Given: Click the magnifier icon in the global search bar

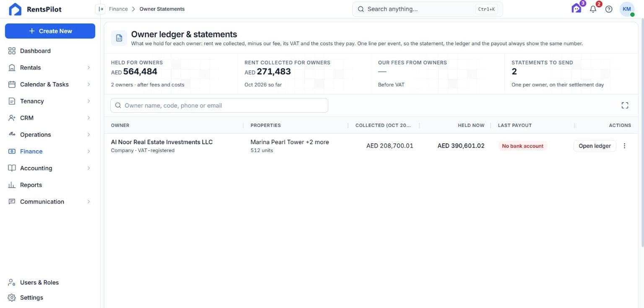Looking at the screenshot, I should (361, 9).
